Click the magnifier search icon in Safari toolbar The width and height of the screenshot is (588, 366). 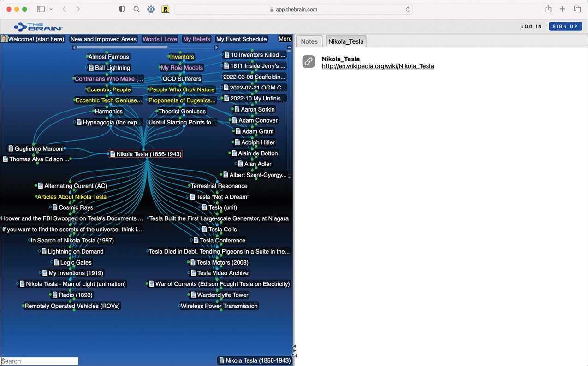coord(137,9)
